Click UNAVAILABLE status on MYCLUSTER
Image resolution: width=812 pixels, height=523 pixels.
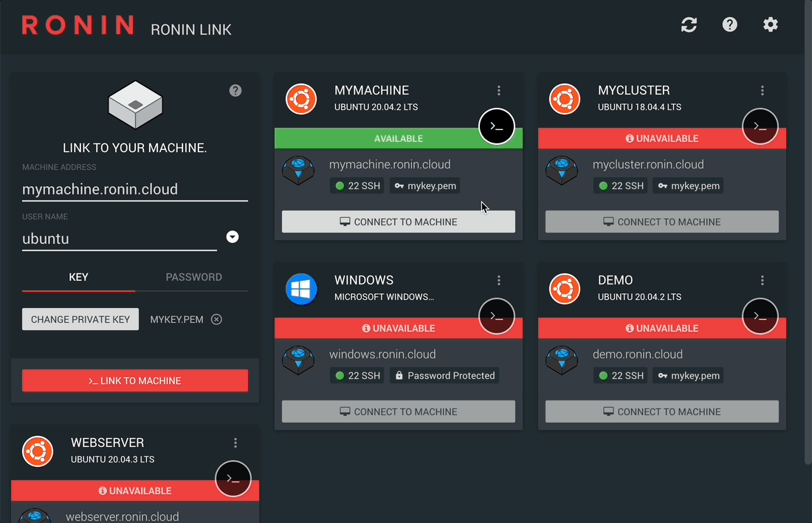(662, 138)
